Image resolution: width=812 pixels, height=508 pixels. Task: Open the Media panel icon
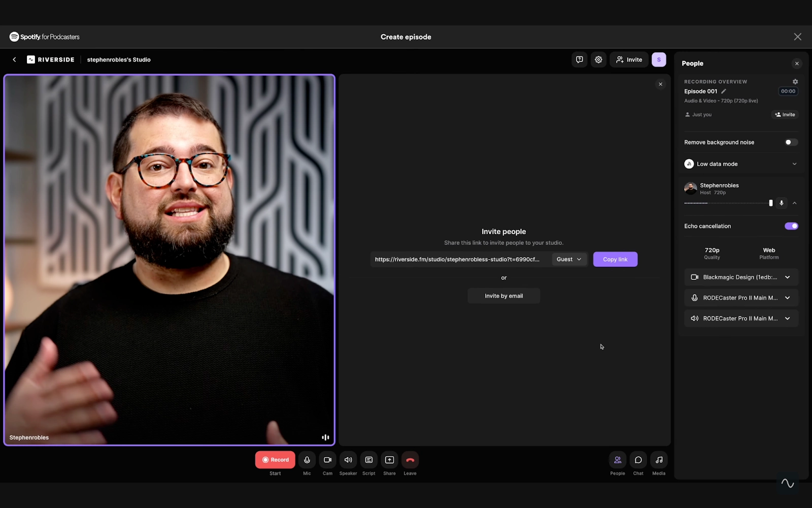(658, 460)
